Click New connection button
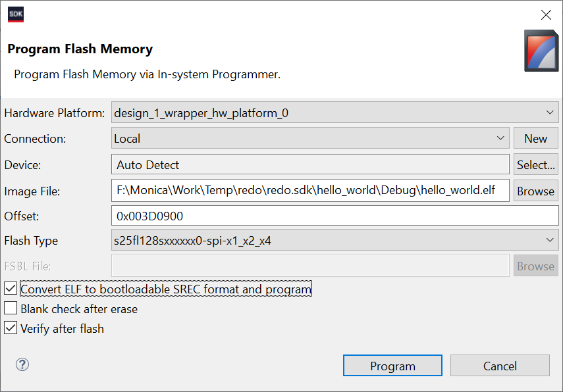The height and width of the screenshot is (392, 563). (x=536, y=138)
